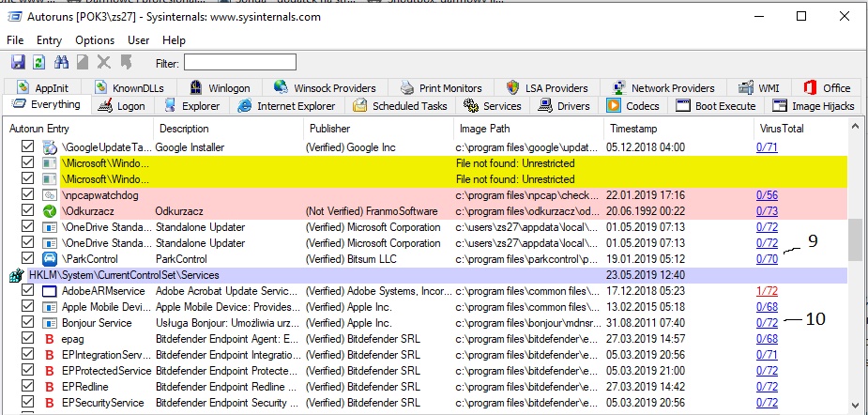Image resolution: width=868 pixels, height=415 pixels.
Task: Sort by the Timestamp column header
Action: [678, 129]
